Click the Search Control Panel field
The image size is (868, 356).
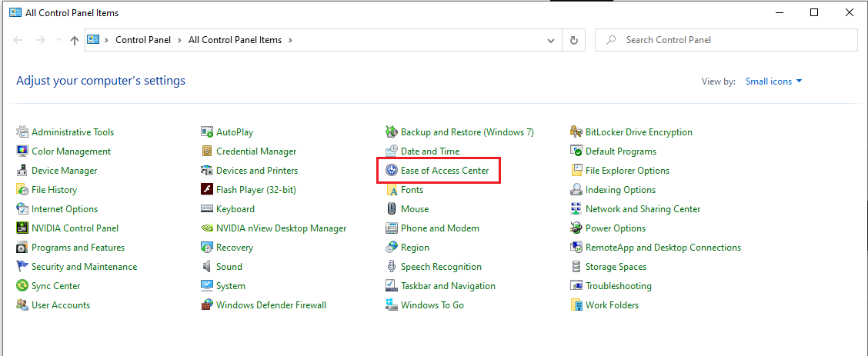click(x=726, y=40)
